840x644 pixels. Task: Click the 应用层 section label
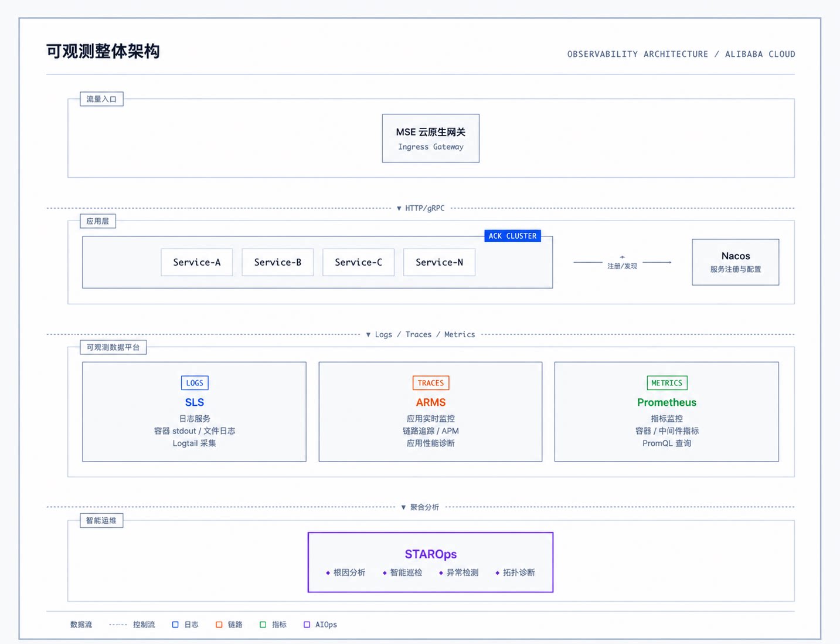98,221
